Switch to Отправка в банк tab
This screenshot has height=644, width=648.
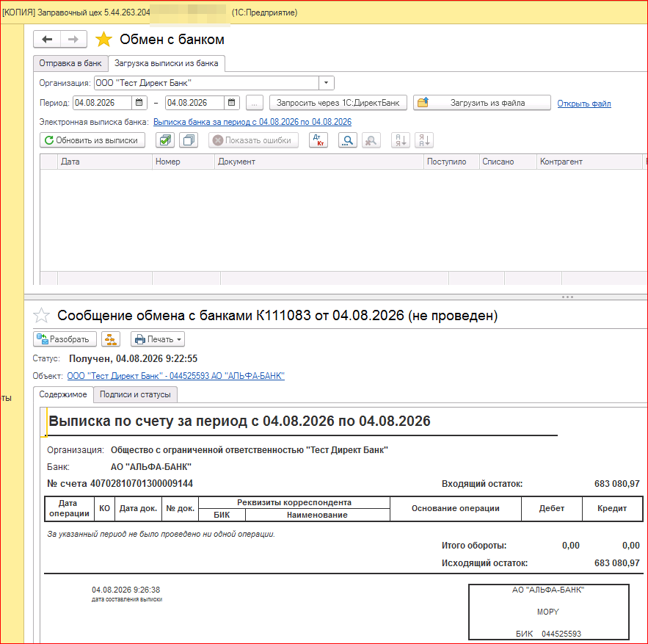70,63
